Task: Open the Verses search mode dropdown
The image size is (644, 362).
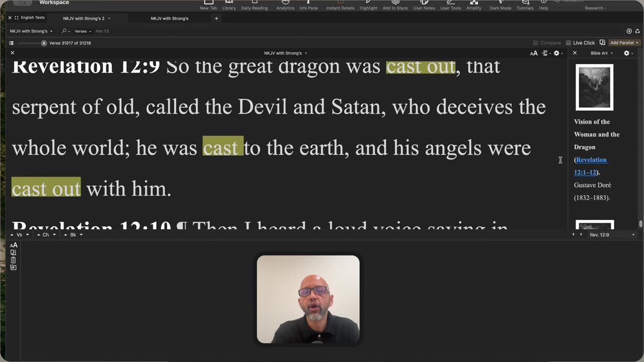Action: [83, 31]
